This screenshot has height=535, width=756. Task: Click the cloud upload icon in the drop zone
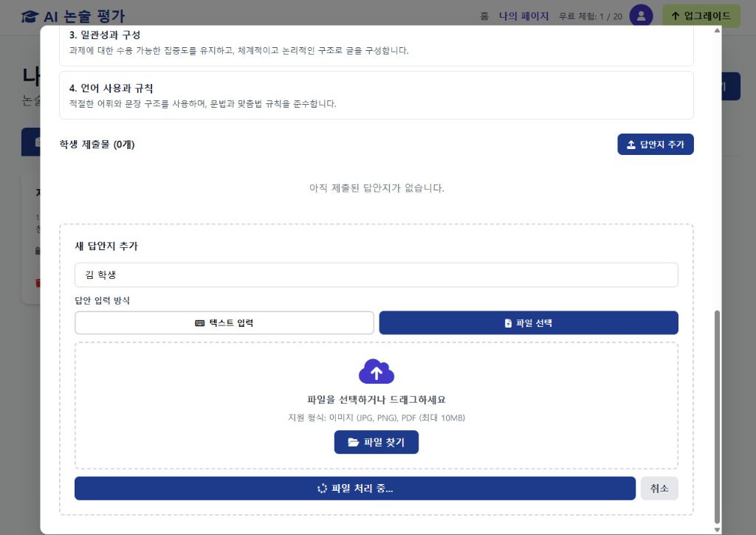(377, 371)
